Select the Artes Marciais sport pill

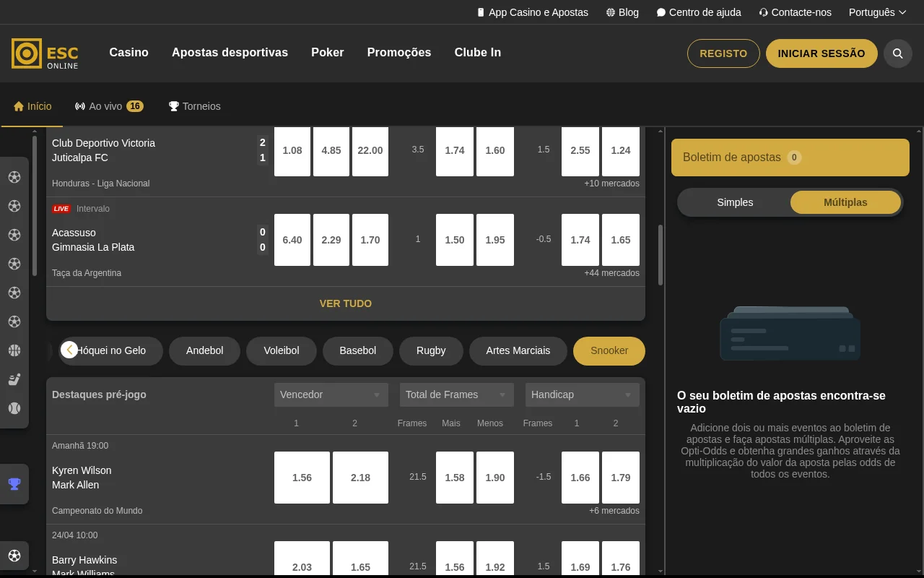[x=518, y=350]
